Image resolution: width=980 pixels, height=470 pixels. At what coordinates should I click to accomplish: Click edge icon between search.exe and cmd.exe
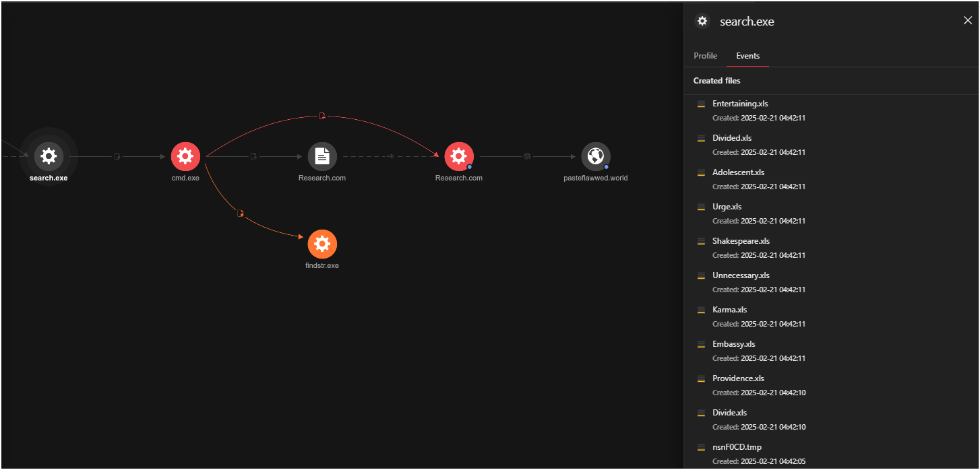tap(117, 156)
